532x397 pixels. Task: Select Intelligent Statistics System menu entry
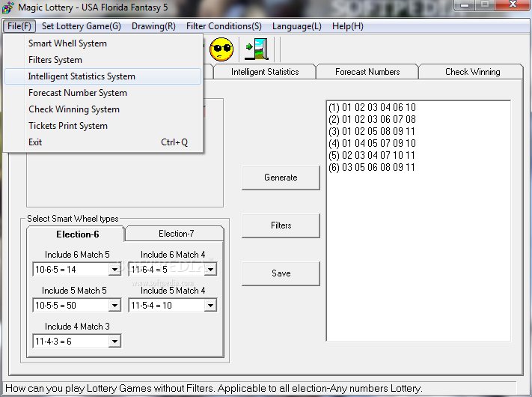coord(103,76)
